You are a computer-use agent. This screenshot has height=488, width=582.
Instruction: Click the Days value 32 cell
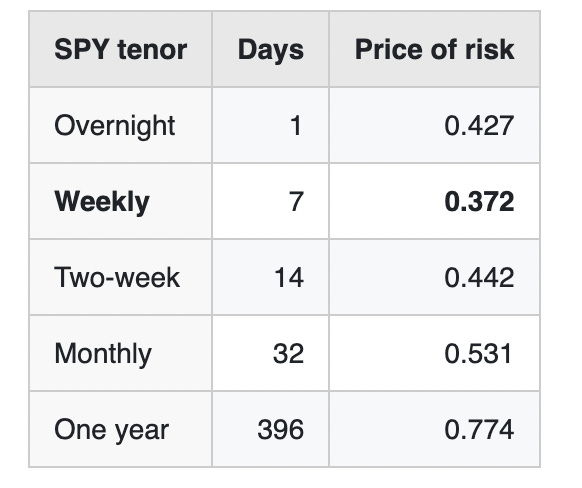[x=271, y=353]
